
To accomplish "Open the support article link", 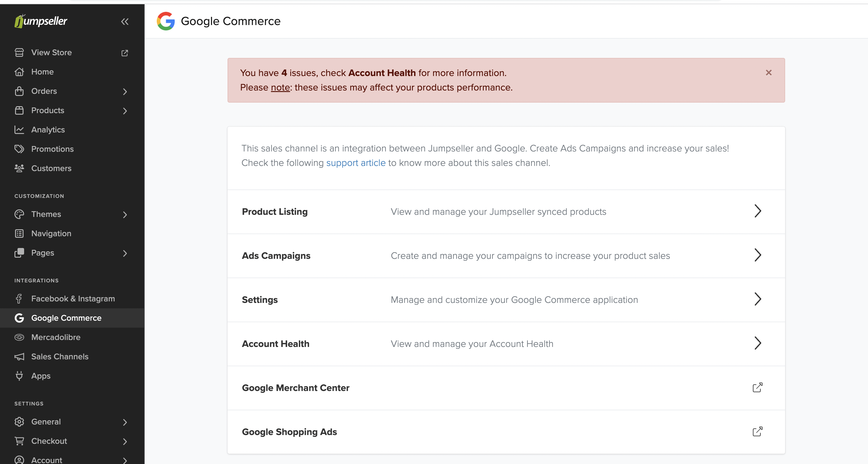I will tap(356, 163).
